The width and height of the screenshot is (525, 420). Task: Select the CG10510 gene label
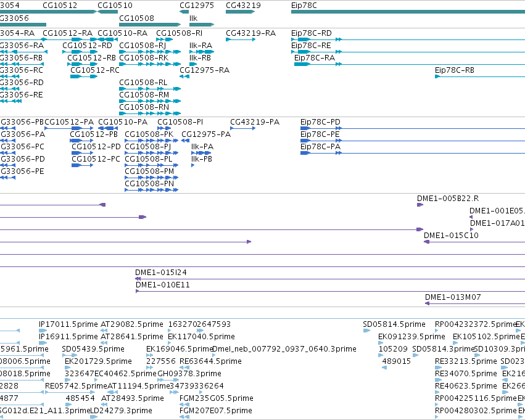(x=115, y=6)
